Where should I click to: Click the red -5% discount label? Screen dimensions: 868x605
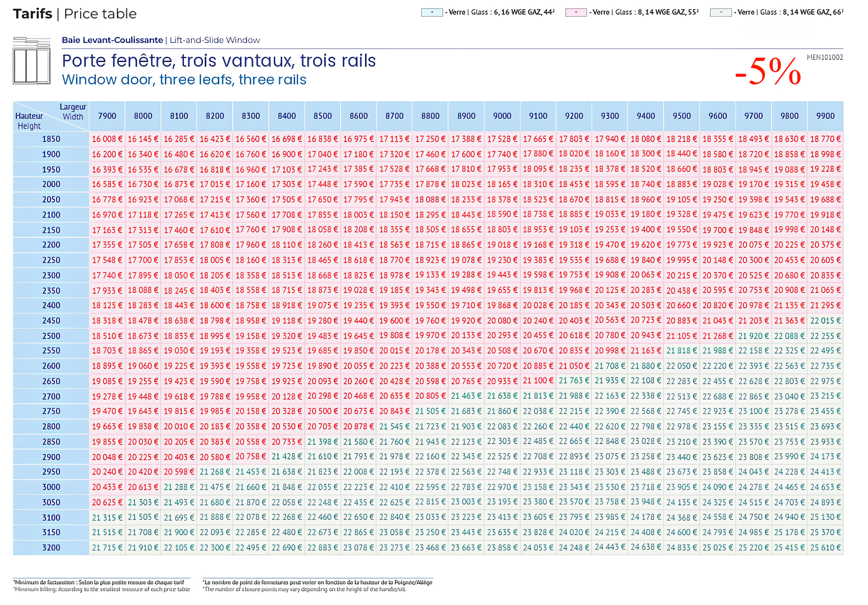[x=767, y=72]
